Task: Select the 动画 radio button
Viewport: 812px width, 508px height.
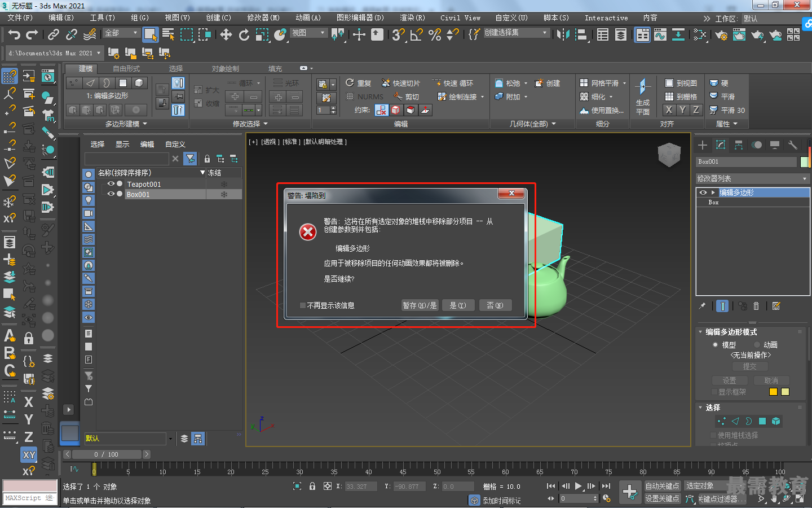Action: pos(757,344)
